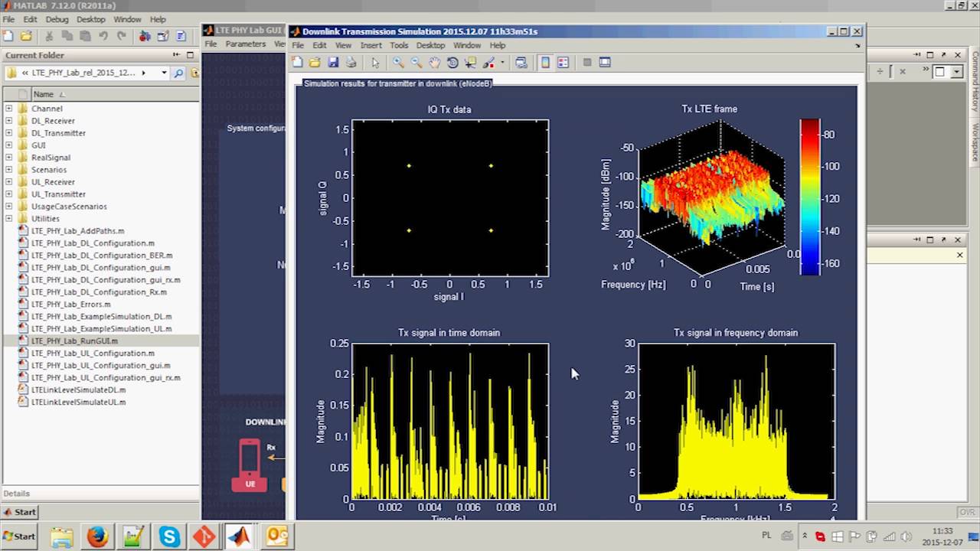Click Open File icon in MATLAB toolbar

(x=26, y=36)
